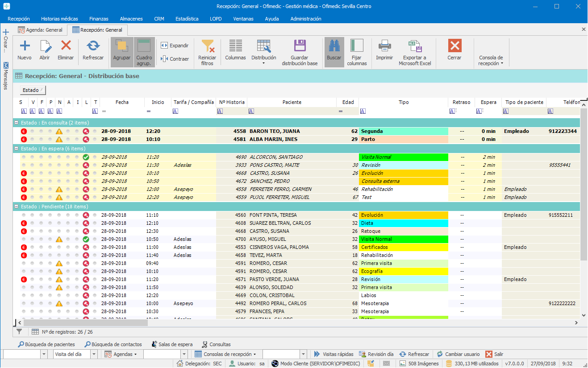This screenshot has height=368, width=588.
Task: Open the Columnas chooser icon
Action: point(235,46)
